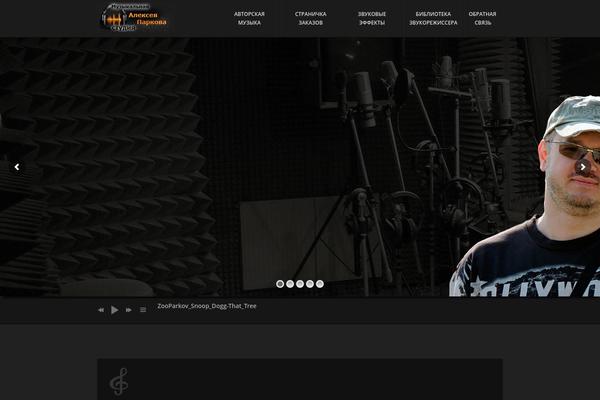Select the third slider pagination dot
The width and height of the screenshot is (600, 400).
point(300,284)
